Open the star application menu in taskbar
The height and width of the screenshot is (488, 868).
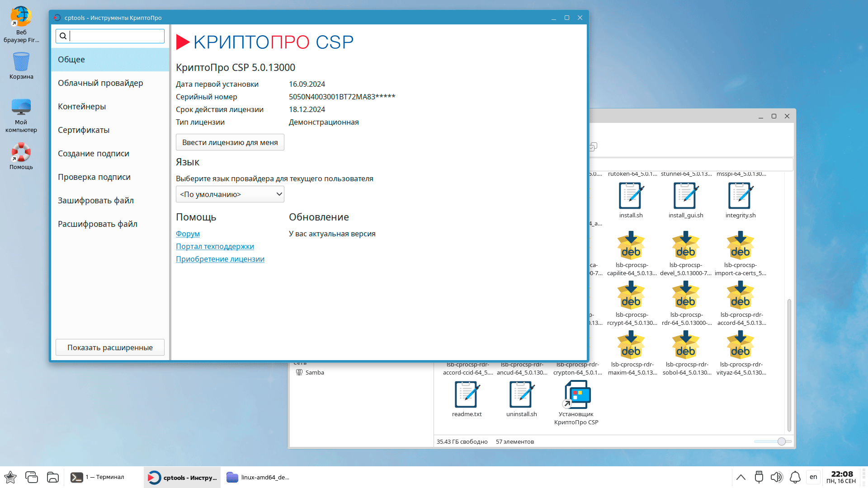pyautogui.click(x=10, y=477)
